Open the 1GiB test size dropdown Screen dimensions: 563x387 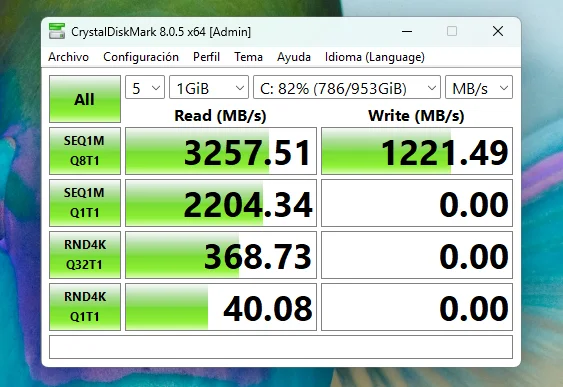[x=209, y=87]
